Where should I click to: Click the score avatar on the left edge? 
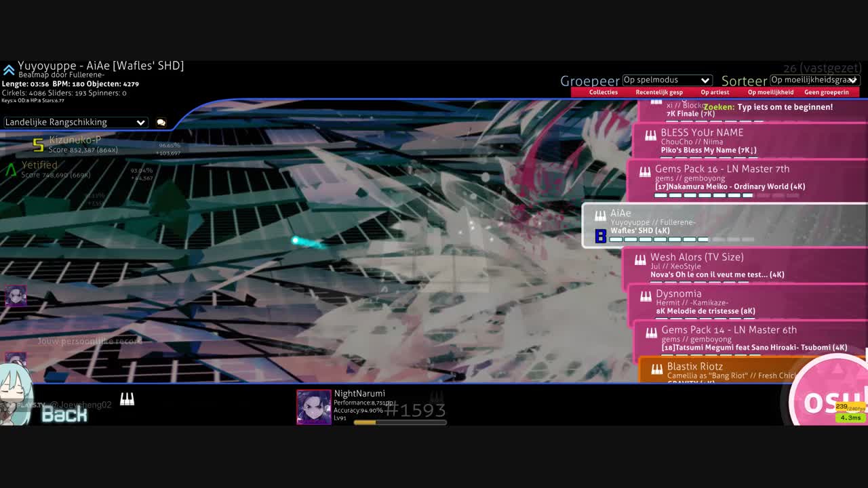(x=16, y=296)
